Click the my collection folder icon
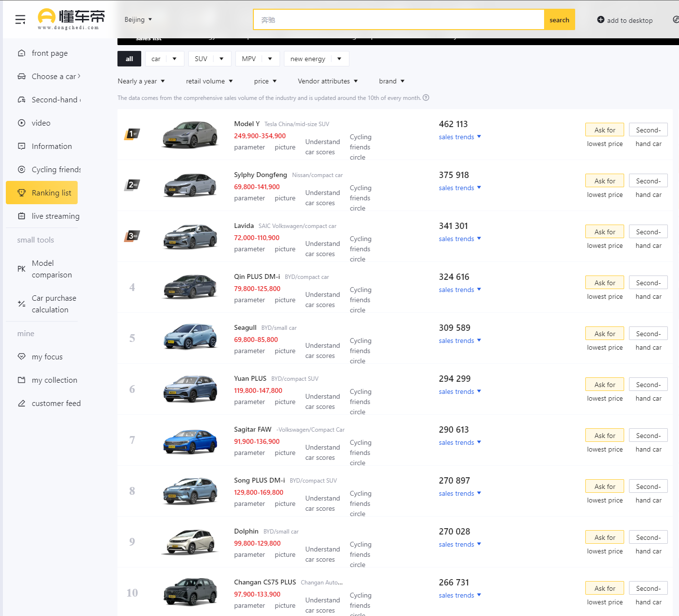This screenshot has height=616, width=679. [21, 380]
